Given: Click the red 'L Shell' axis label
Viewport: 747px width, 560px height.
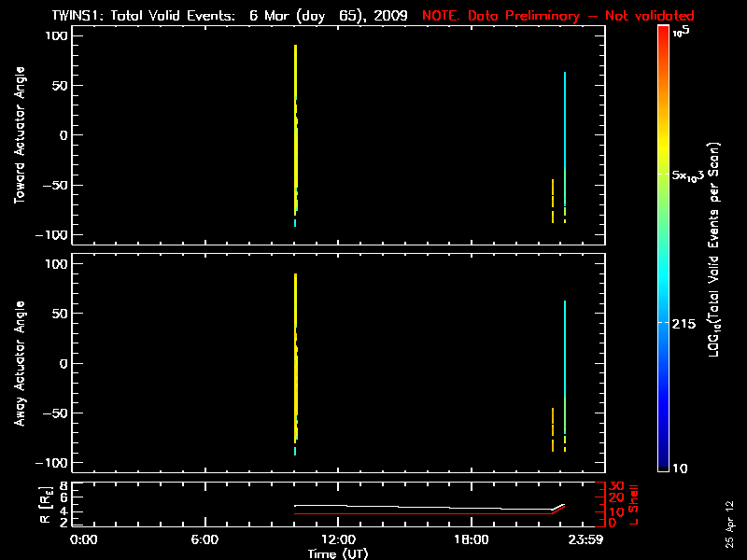Looking at the screenshot, I should (x=635, y=501).
